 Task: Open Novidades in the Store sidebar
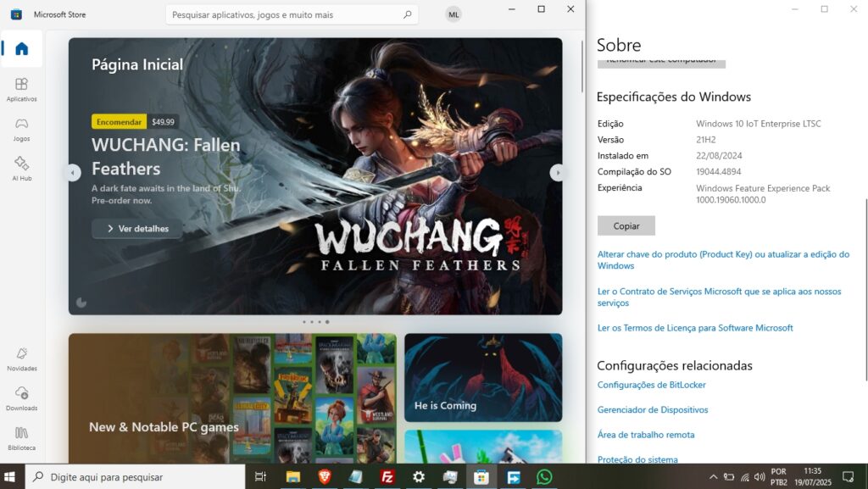[21, 359]
